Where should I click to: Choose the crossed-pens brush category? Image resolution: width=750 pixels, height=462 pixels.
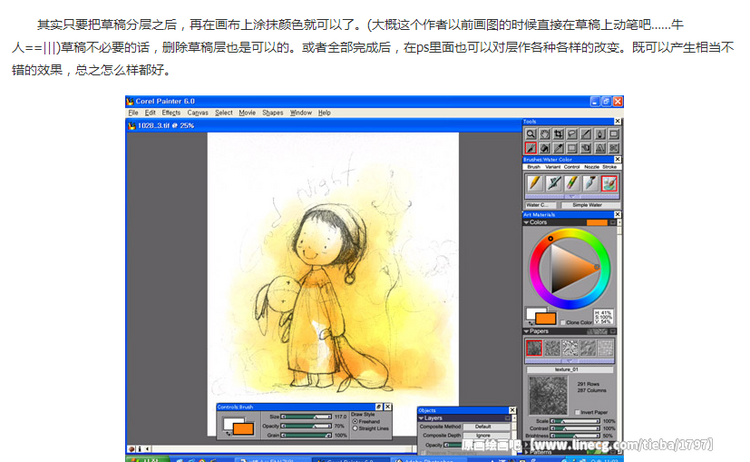point(553,183)
